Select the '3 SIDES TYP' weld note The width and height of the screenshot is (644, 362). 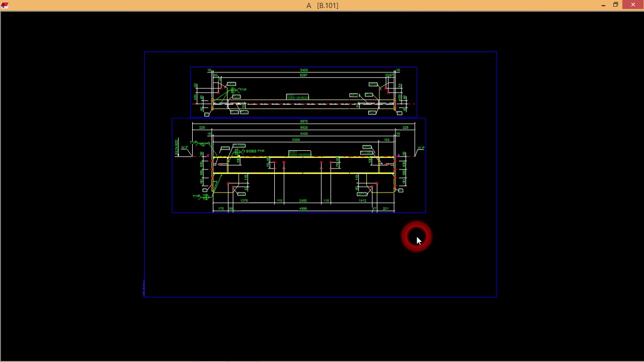254,151
